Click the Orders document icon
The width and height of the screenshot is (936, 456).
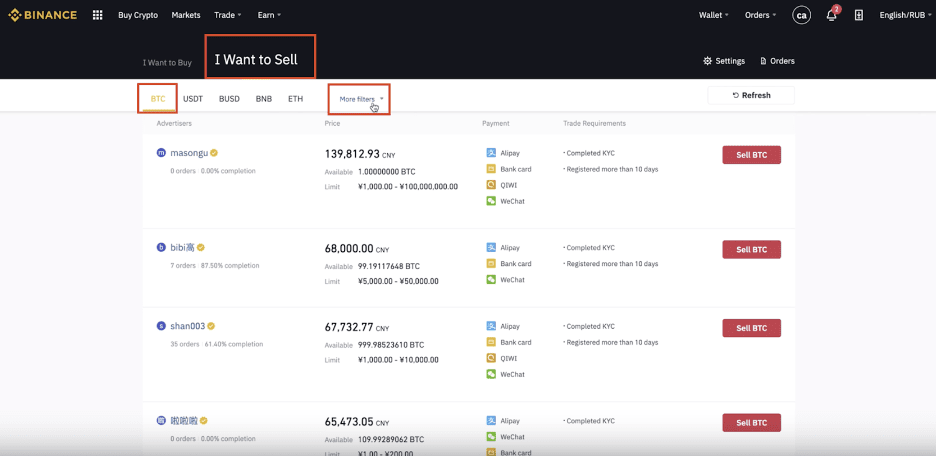pyautogui.click(x=763, y=61)
